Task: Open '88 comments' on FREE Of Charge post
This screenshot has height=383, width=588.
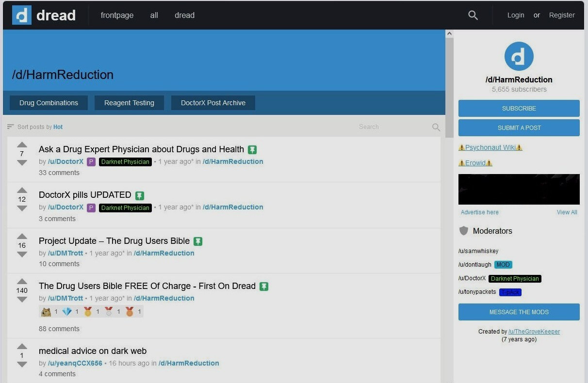Action: click(59, 329)
